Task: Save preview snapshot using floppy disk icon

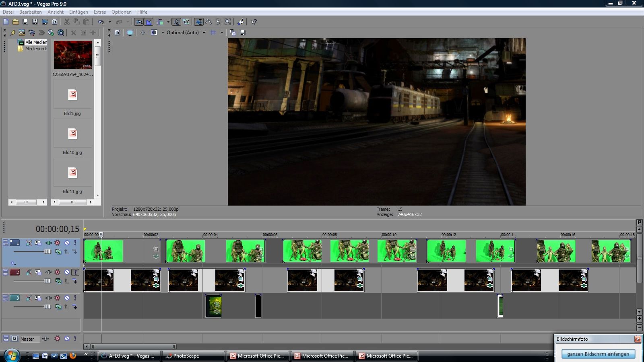Action: [x=243, y=33]
